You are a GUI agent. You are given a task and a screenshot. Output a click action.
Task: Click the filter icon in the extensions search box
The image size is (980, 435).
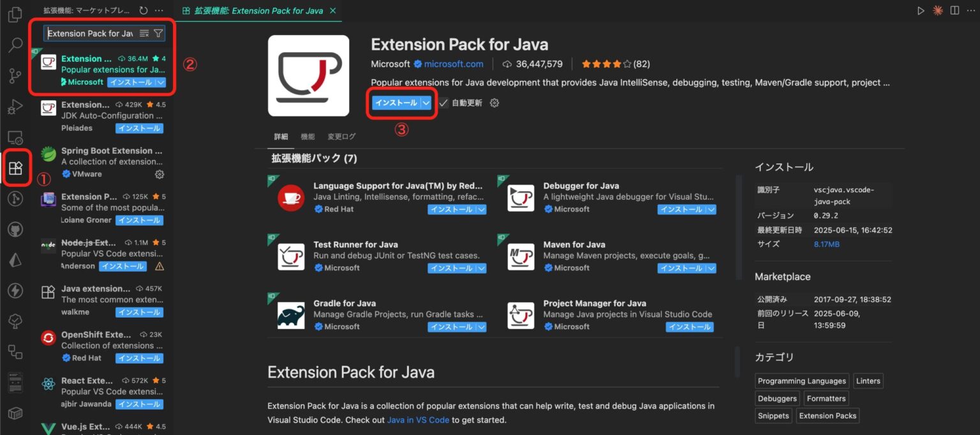coord(158,33)
